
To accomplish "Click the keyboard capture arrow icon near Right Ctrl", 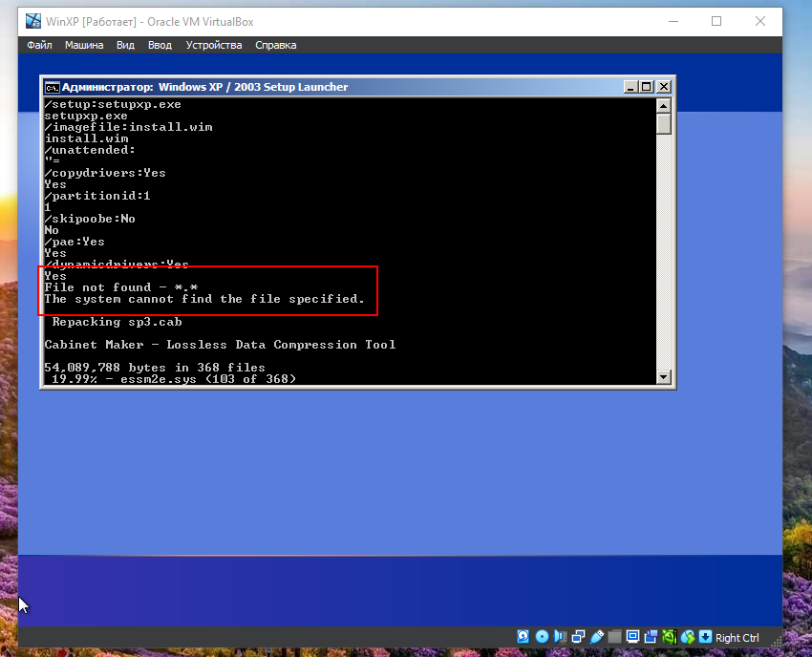I will [706, 637].
